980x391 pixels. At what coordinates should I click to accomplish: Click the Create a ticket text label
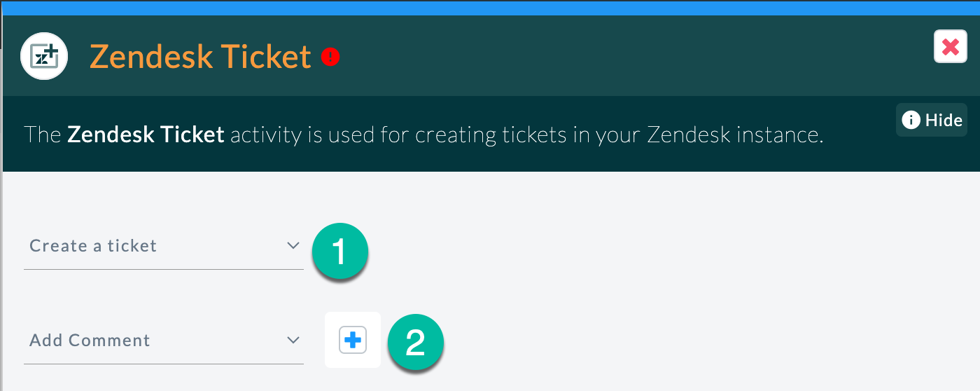tap(93, 246)
